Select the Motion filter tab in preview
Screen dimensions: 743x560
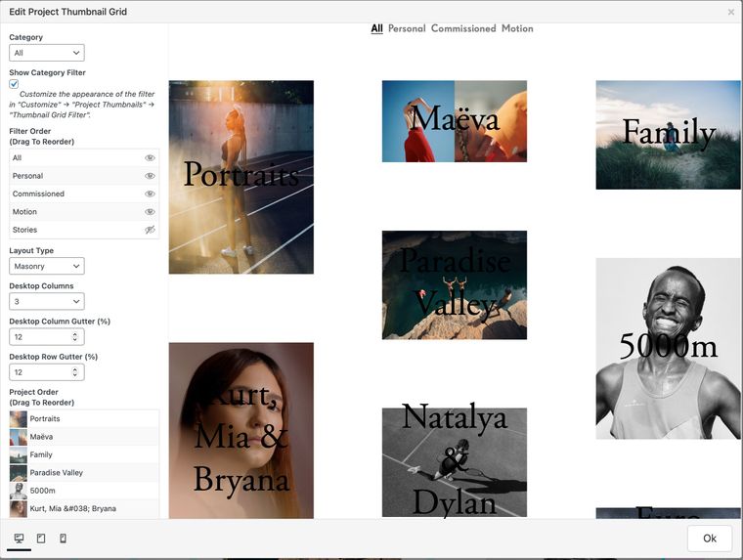[x=517, y=29]
